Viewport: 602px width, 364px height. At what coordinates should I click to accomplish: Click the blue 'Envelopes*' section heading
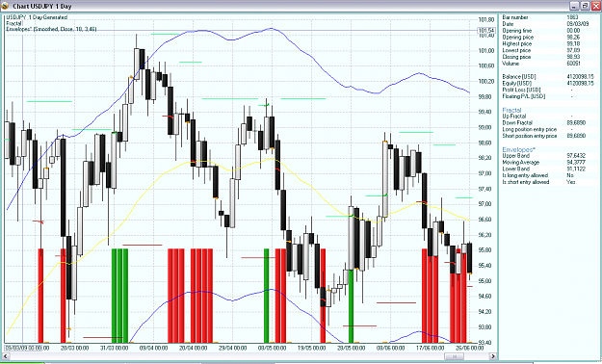[x=518, y=150]
